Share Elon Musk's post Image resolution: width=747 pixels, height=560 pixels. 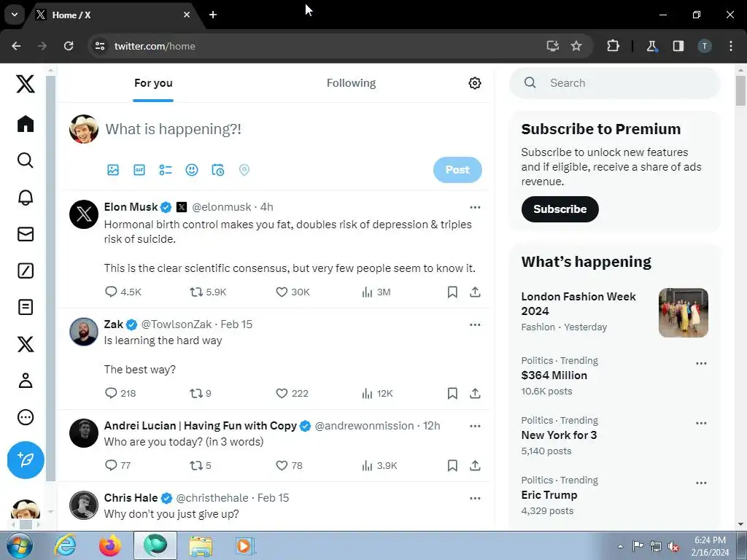pos(475,292)
